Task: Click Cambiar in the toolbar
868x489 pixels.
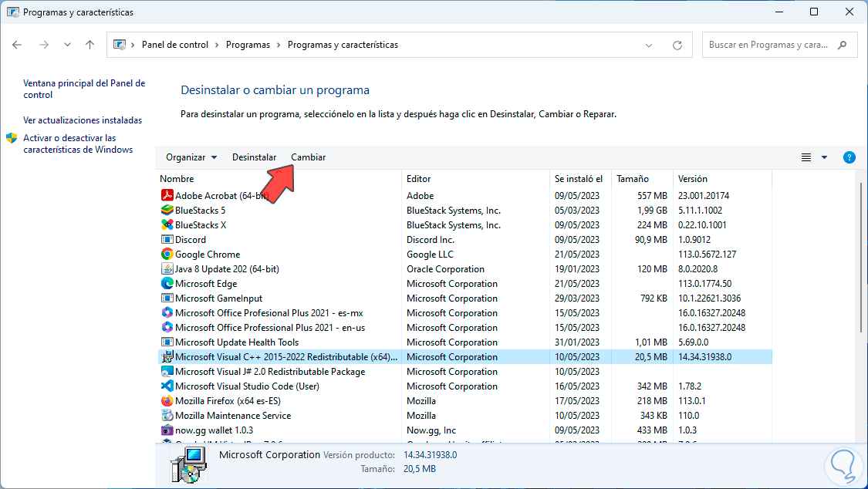Action: 309,157
